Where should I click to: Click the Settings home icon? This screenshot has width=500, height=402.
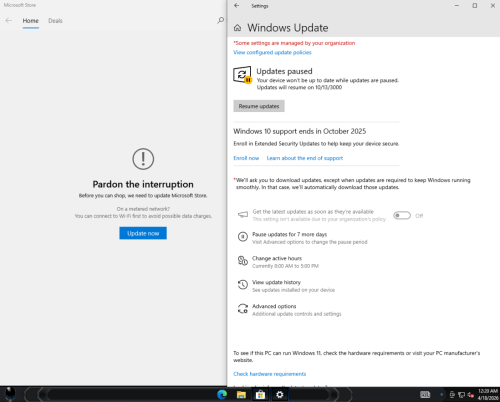[237, 28]
